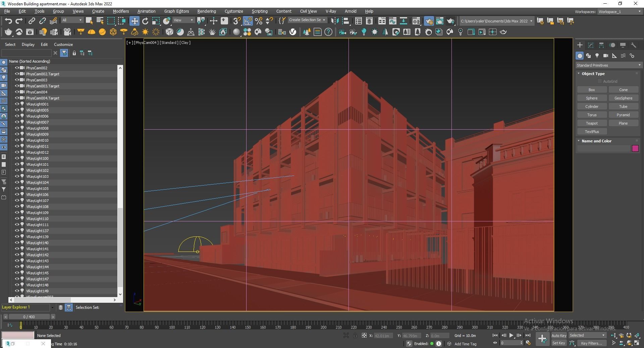Create a Teapot primitive

coord(592,123)
